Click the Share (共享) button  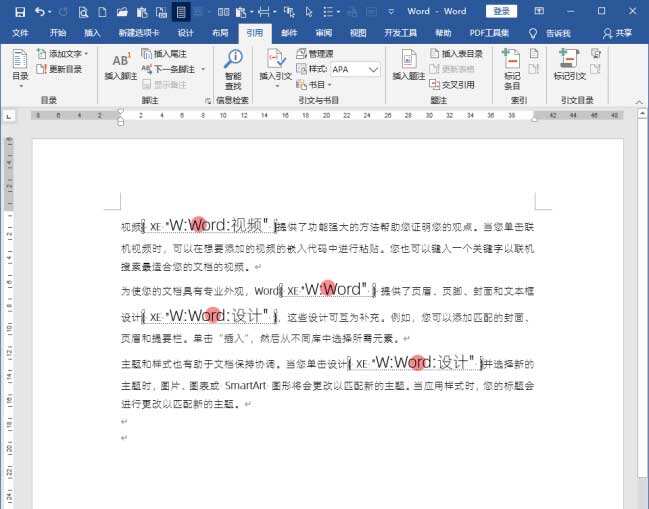point(617,33)
